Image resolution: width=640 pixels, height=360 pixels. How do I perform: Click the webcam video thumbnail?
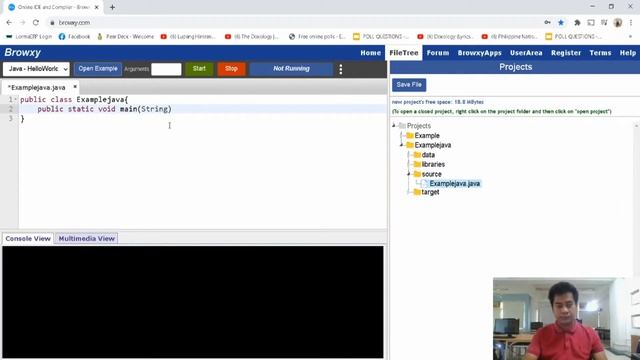566,319
